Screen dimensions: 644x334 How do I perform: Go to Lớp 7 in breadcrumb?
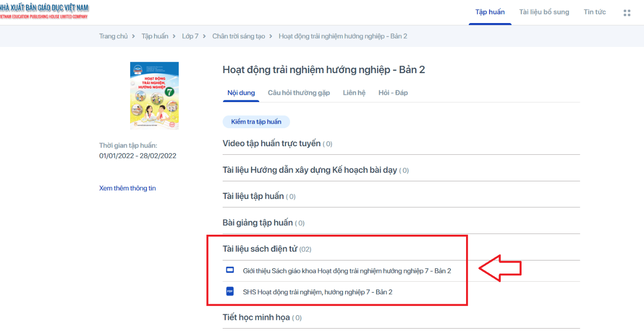[190, 36]
